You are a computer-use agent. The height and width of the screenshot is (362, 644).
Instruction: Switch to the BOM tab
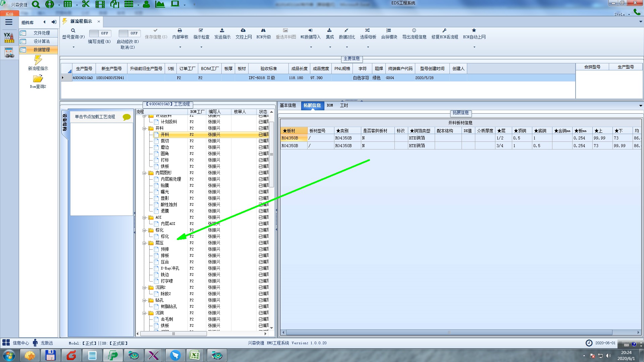point(330,106)
